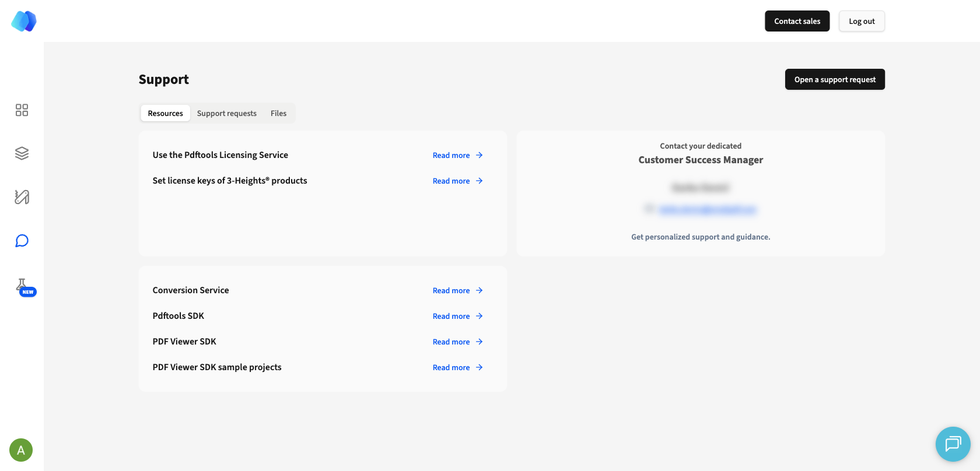Open the dashboard grid icon in sidebar
The height and width of the screenshot is (471, 980).
pos(22,110)
